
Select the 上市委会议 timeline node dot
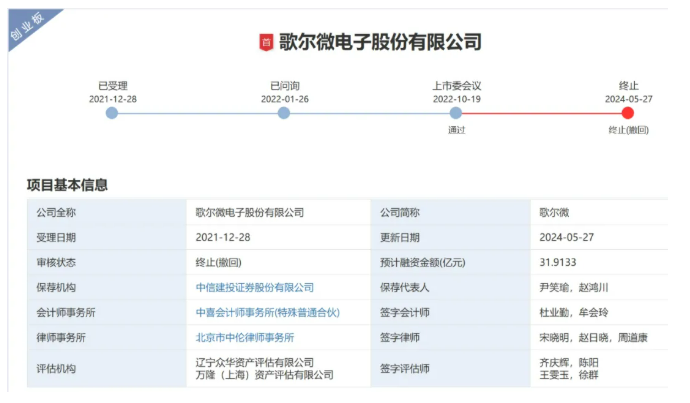coord(456,113)
